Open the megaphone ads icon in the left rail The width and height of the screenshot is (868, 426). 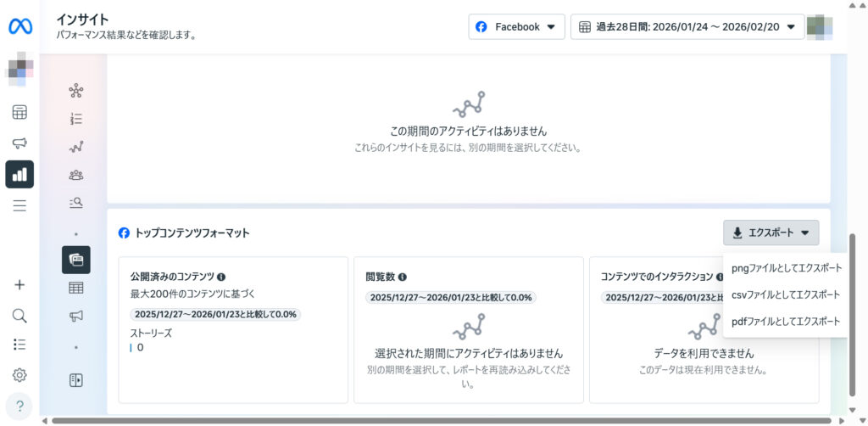click(x=19, y=143)
